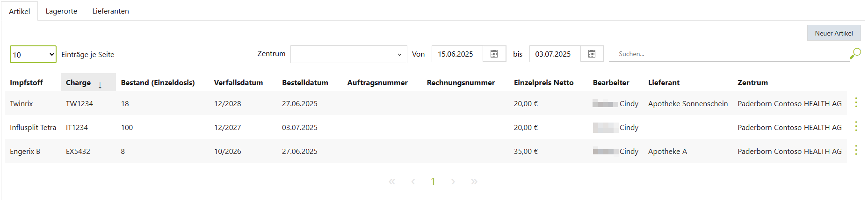868x203 pixels.
Task: Select page 1 in pagination
Action: [x=433, y=181]
